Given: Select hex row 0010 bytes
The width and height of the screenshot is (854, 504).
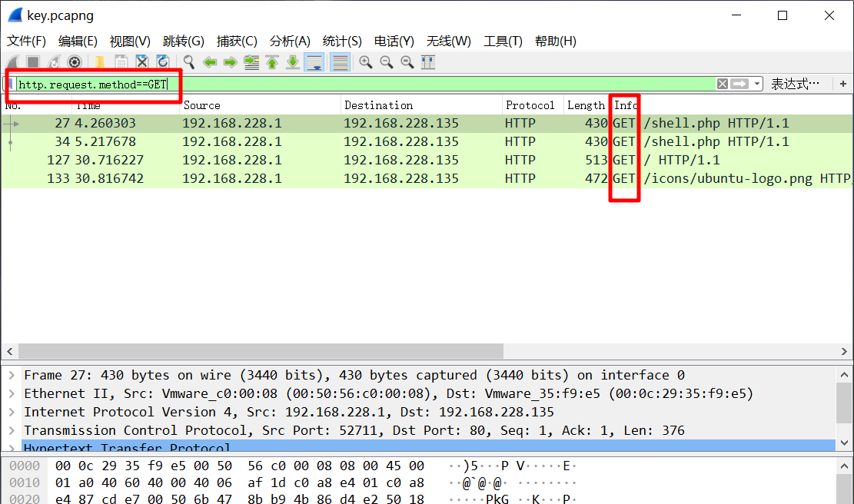Looking at the screenshot, I should pos(239,482).
